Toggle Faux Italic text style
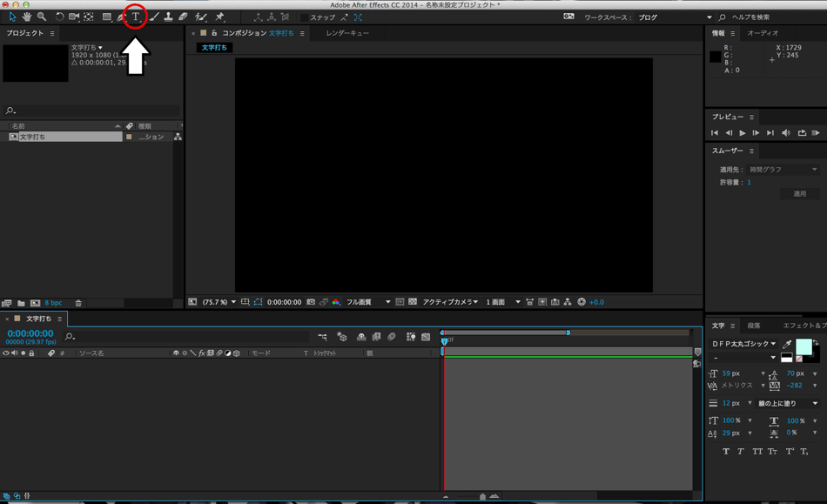This screenshot has height=504, width=827. (x=741, y=451)
